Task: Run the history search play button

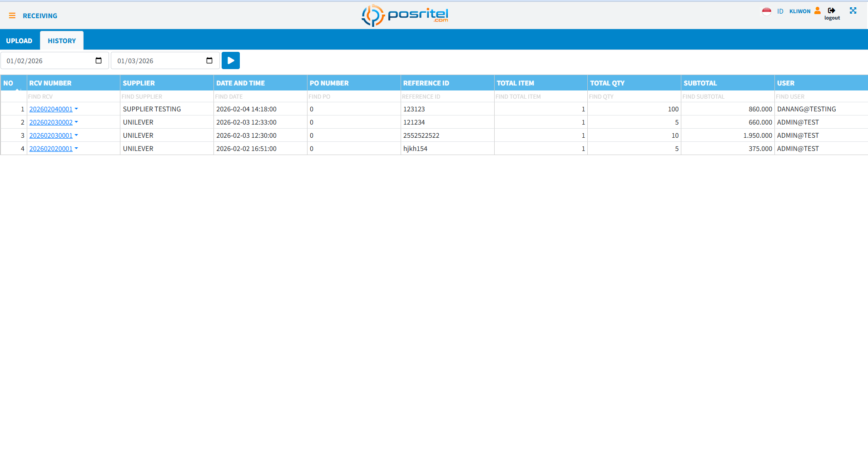Action: click(x=231, y=60)
